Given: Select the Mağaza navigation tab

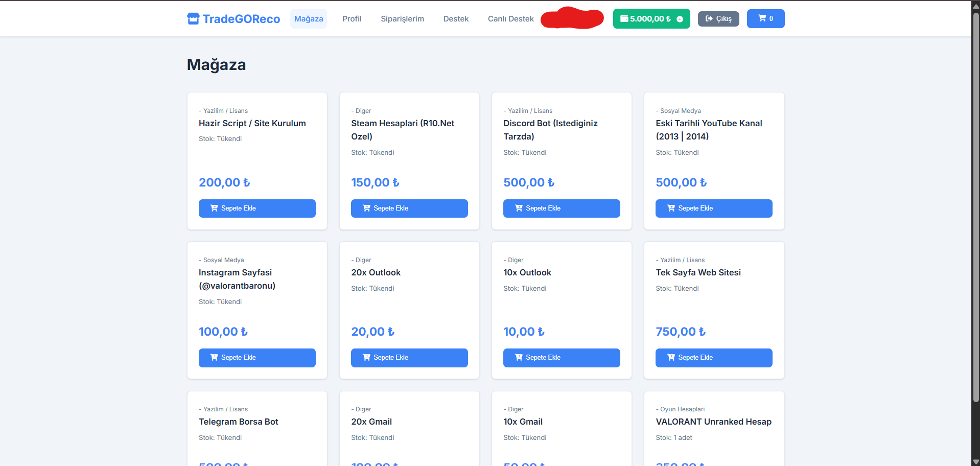Looking at the screenshot, I should tap(309, 19).
